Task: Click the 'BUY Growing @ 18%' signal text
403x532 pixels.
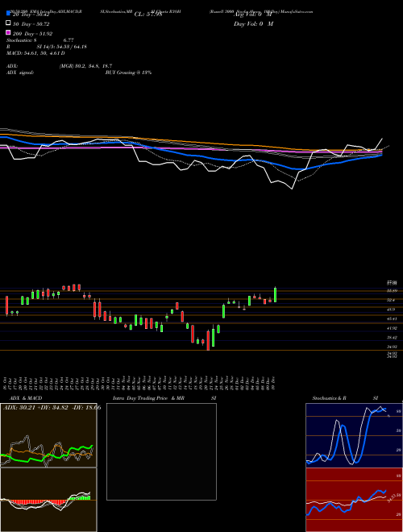Action: coord(128,73)
